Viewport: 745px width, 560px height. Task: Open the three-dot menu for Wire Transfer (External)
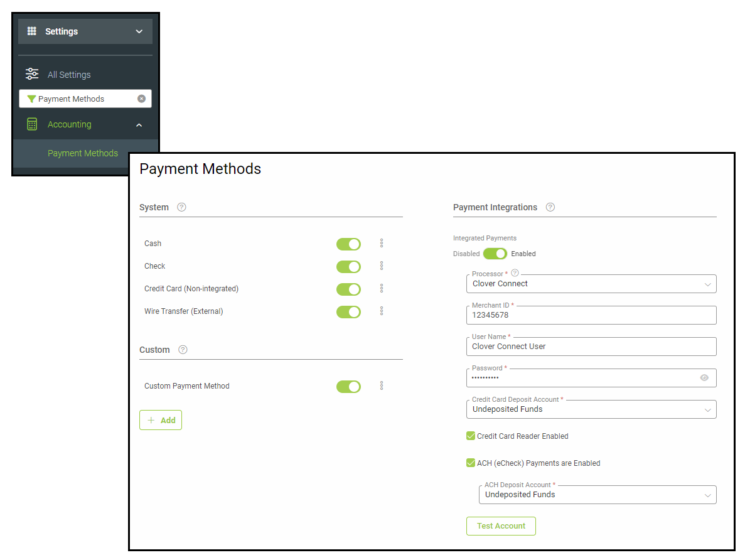[382, 311]
